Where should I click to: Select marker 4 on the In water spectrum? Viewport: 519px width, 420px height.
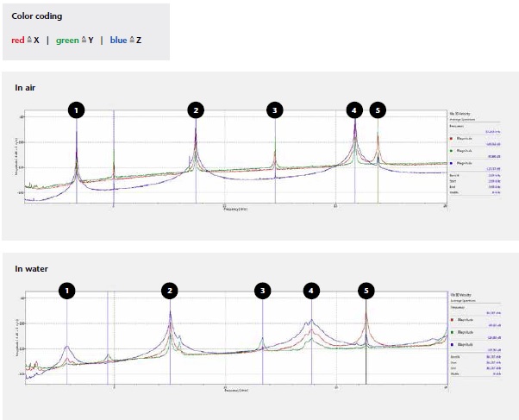(x=311, y=291)
